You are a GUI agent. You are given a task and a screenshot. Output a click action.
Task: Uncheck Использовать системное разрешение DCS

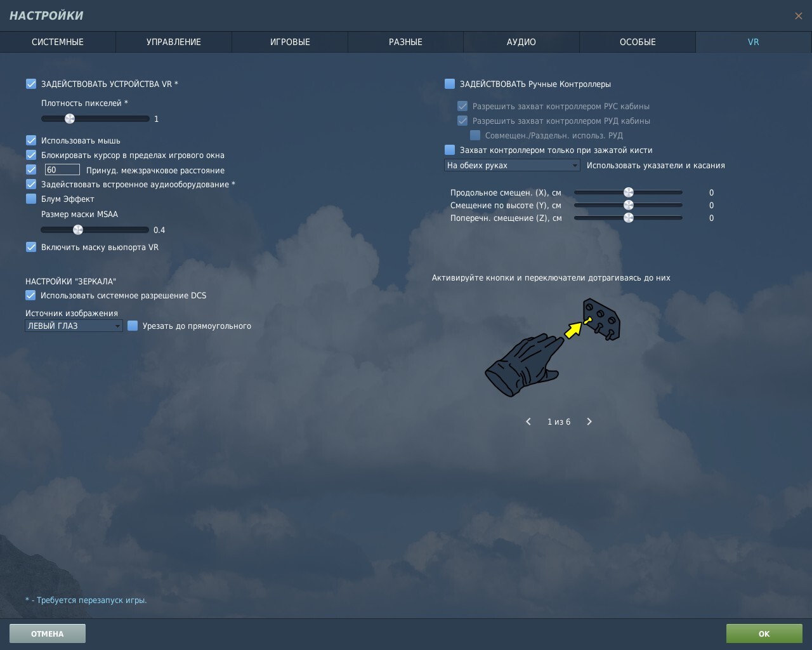point(30,295)
